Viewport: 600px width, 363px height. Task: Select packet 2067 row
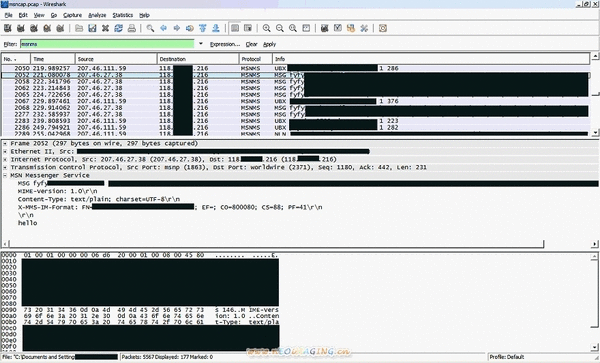(296, 101)
